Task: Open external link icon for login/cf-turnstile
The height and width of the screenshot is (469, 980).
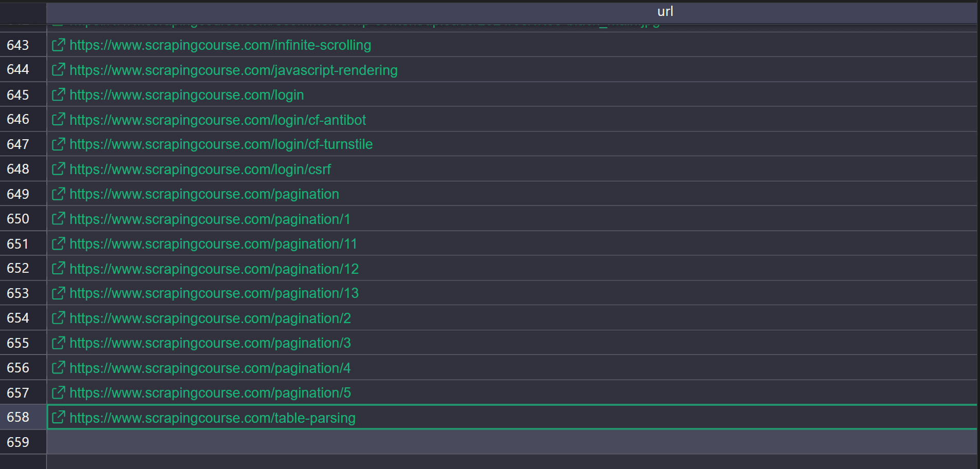Action: (x=59, y=144)
